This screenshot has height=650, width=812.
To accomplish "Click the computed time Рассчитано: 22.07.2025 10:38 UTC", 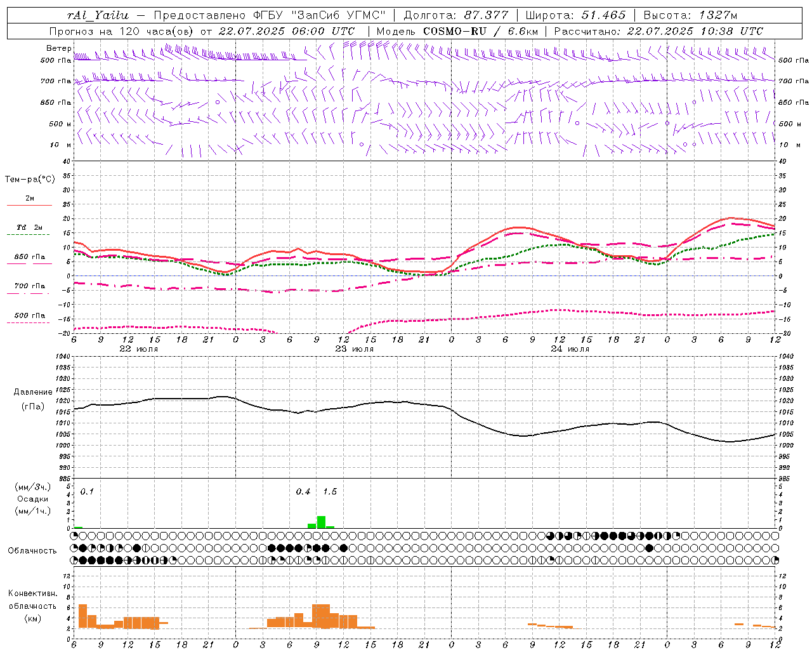I will 658,31.
